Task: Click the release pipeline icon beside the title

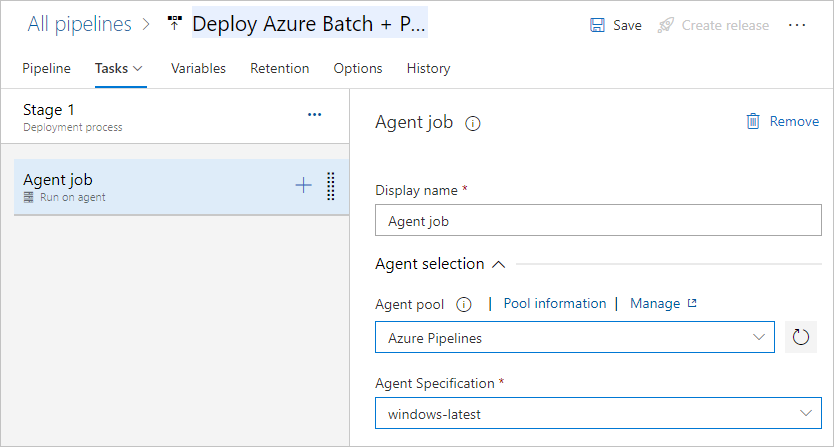Action: [x=174, y=23]
